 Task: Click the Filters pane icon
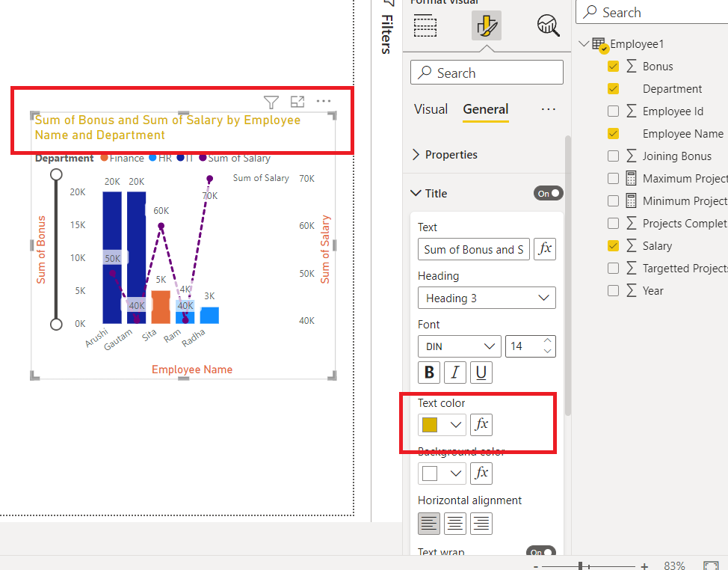[x=388, y=3]
